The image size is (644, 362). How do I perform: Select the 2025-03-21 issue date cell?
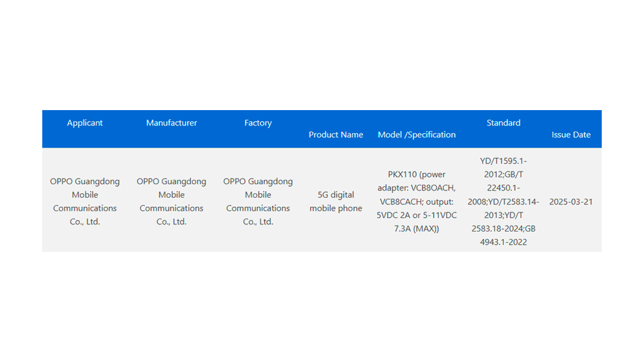tap(571, 202)
